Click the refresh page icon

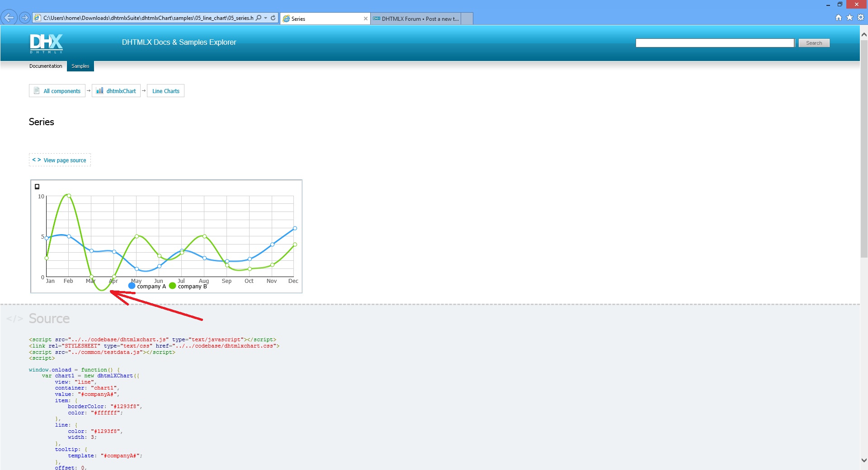(x=273, y=18)
